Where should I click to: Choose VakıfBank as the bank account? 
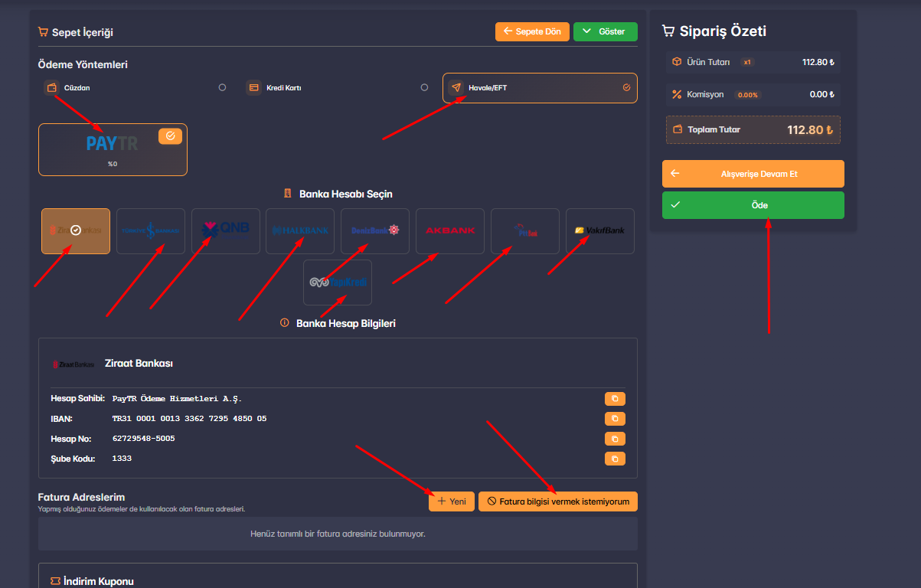600,230
